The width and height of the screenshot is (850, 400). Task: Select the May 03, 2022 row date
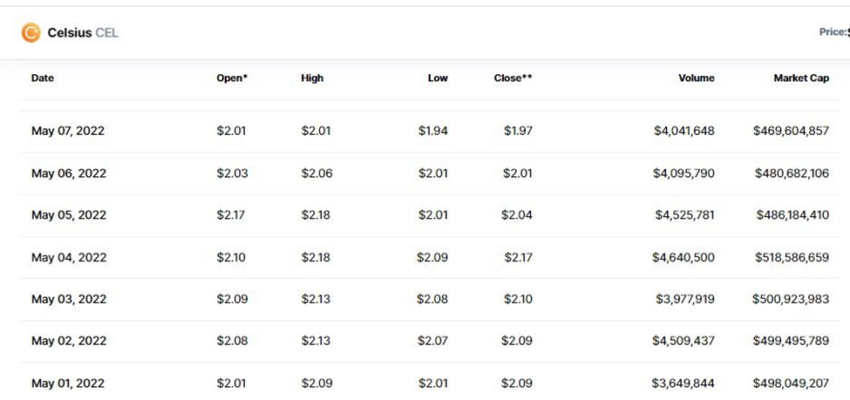point(68,299)
